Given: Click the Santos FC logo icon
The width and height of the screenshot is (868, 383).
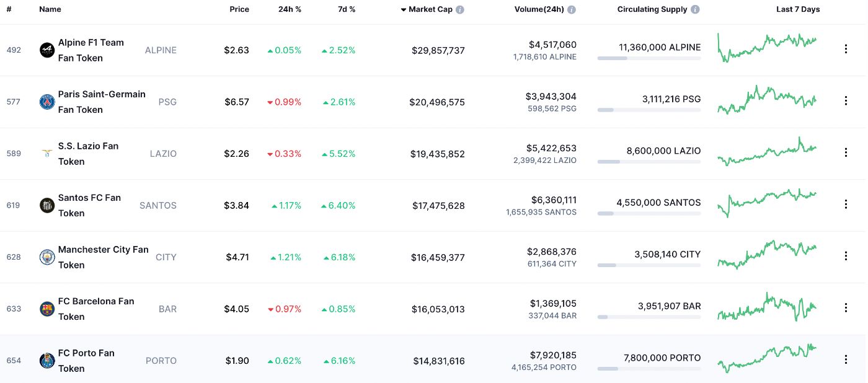Looking at the screenshot, I should point(46,205).
